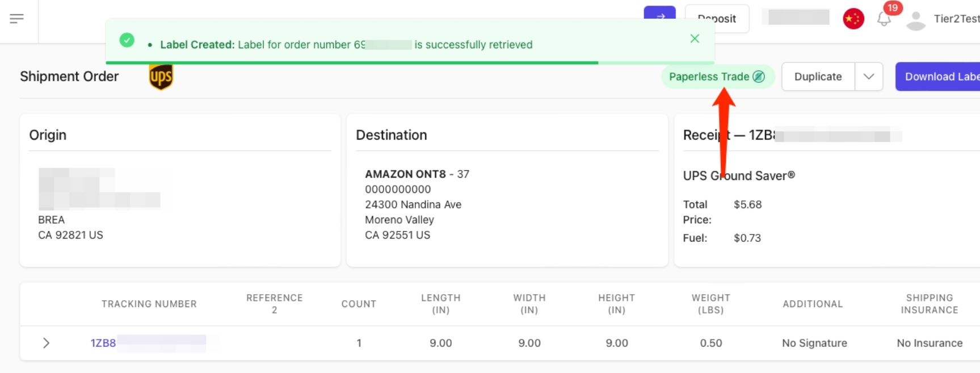The height and width of the screenshot is (373, 980).
Task: Expand the tracking number row
Action: 47,343
